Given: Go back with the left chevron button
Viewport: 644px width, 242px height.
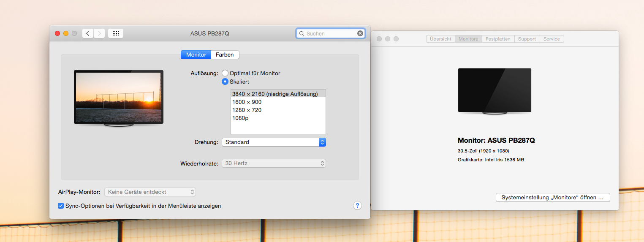Looking at the screenshot, I should 88,33.
